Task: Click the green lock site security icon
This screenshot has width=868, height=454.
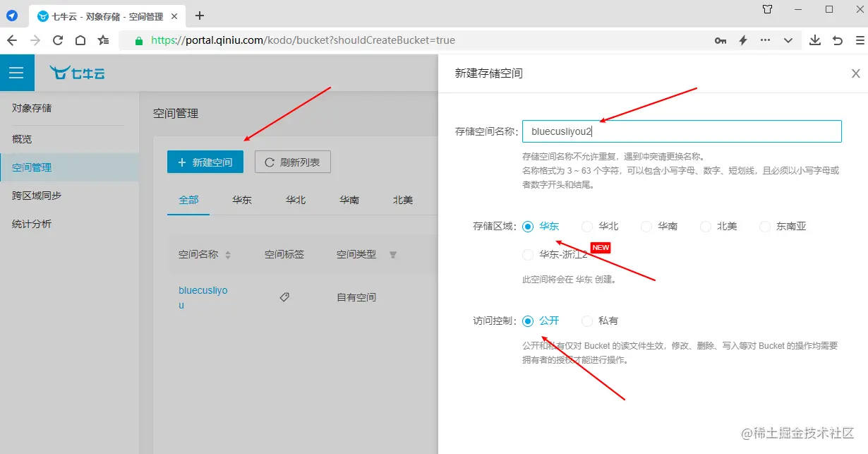Action: [x=139, y=40]
